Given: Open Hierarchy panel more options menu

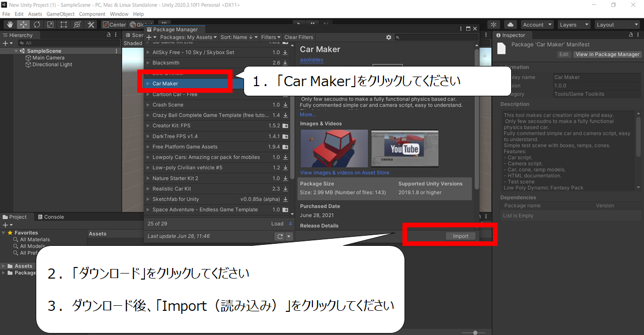Looking at the screenshot, I should click(116, 35).
